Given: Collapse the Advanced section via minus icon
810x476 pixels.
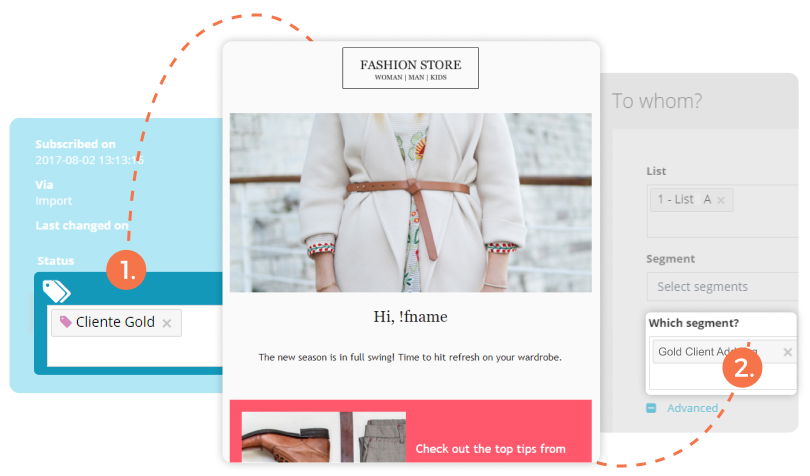Looking at the screenshot, I should 651,408.
